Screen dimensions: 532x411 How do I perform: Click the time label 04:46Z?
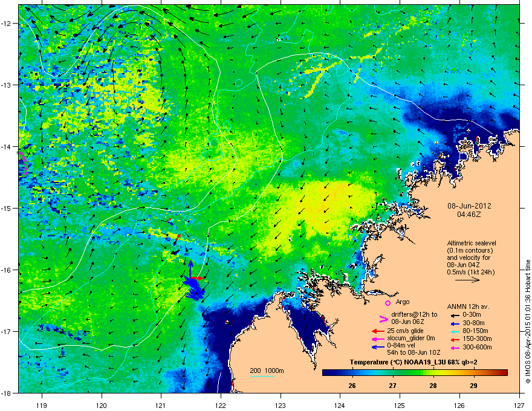[469, 215]
